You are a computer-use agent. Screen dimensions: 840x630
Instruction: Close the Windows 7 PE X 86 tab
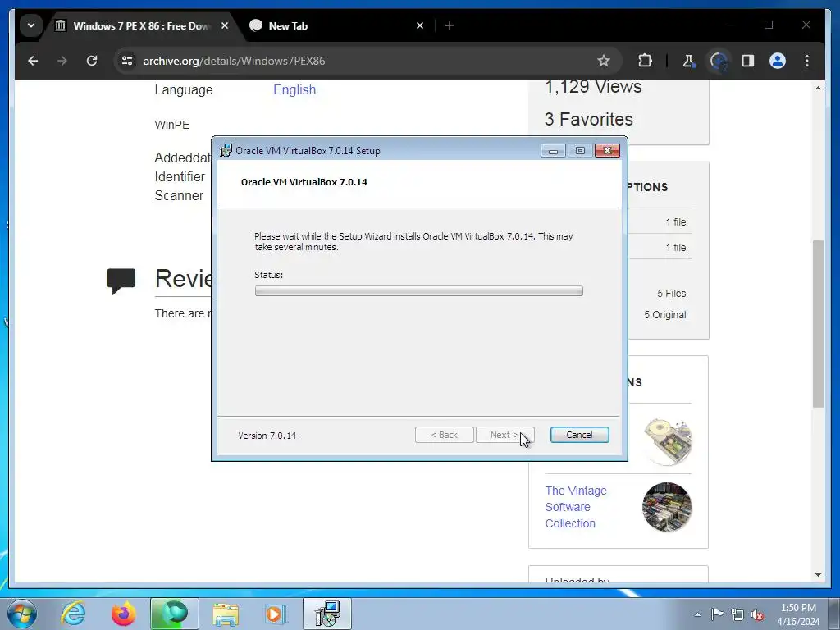(225, 25)
